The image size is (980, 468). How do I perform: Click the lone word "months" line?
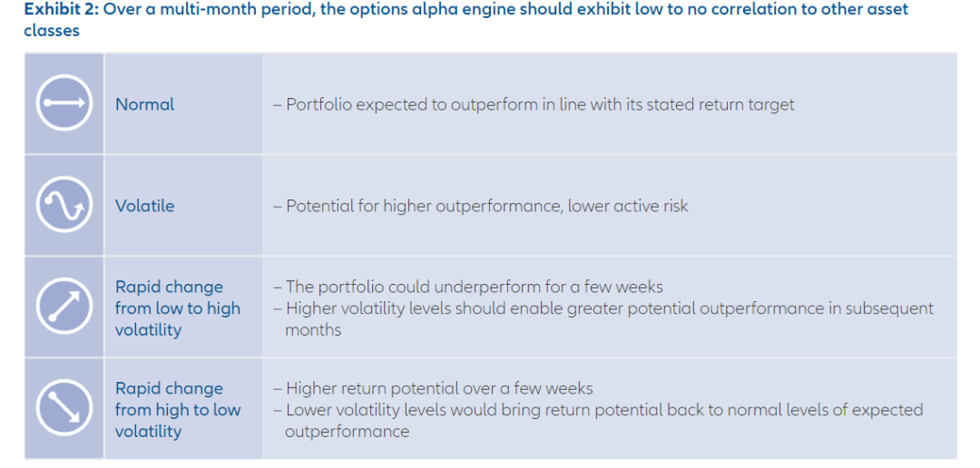[313, 330]
